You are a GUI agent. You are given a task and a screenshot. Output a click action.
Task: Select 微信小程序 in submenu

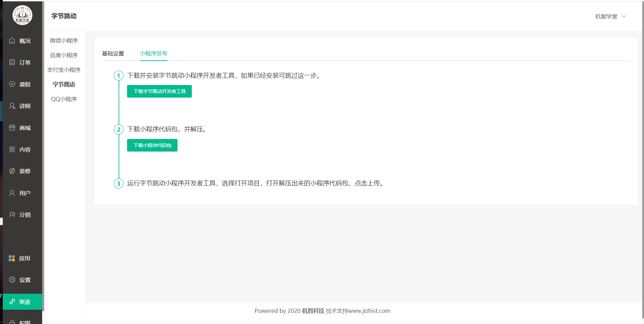[64, 40]
